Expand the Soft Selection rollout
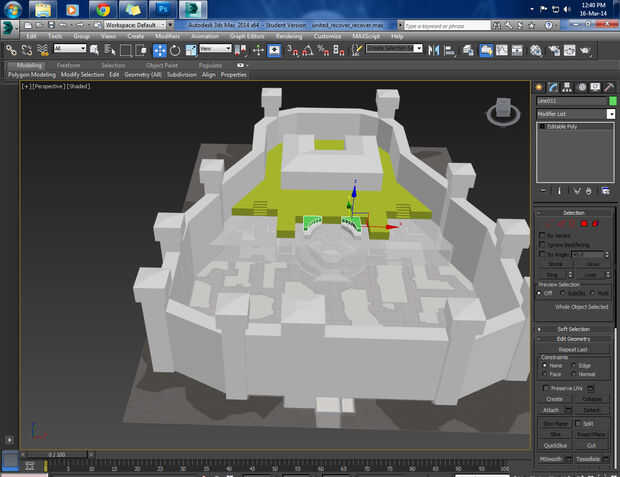This screenshot has height=477, width=620. point(573,328)
